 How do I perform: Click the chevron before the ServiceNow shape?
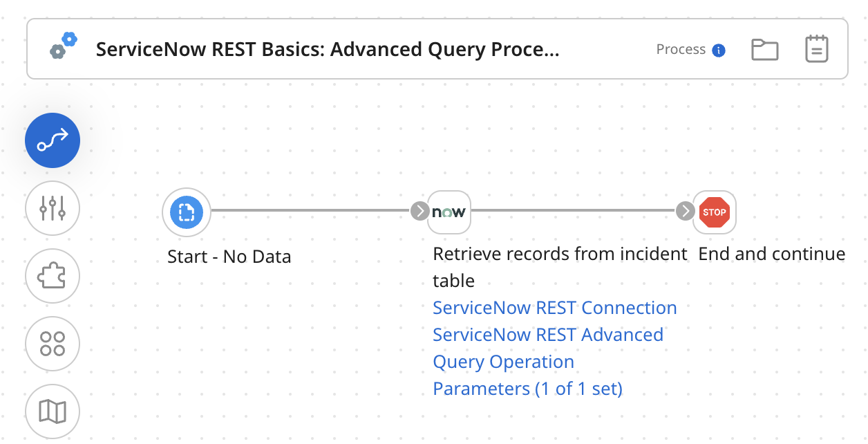tap(419, 212)
